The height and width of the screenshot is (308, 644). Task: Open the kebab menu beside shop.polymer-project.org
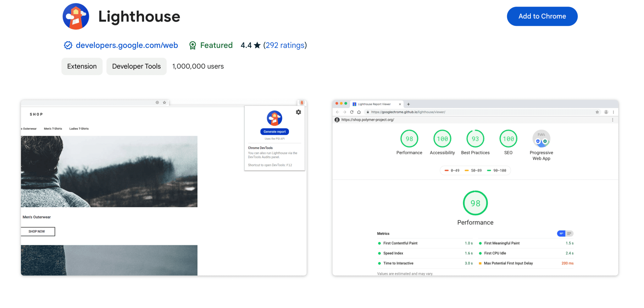pos(613,120)
